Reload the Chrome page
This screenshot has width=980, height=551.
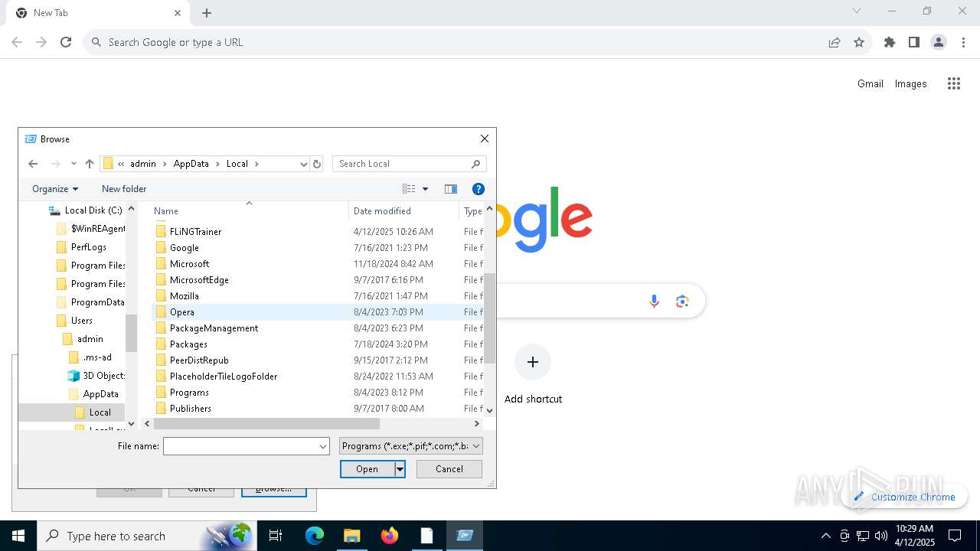pyautogui.click(x=66, y=42)
